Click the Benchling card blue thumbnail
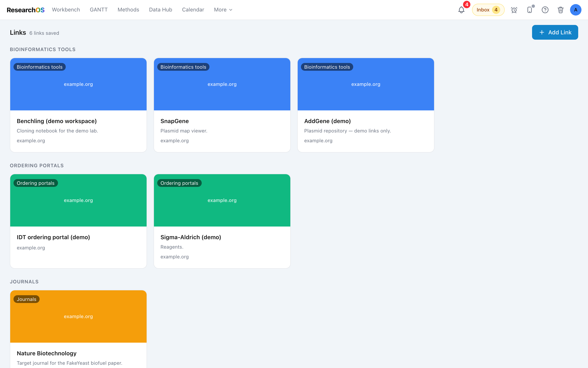Viewport: 588px width, 368px height. [78, 84]
